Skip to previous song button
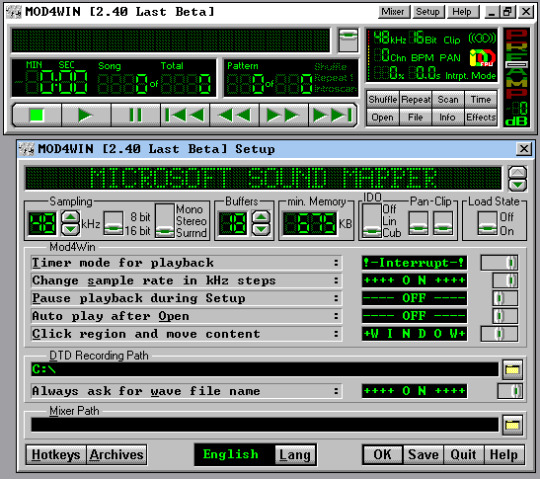The height and width of the screenshot is (479, 540). tap(185, 115)
